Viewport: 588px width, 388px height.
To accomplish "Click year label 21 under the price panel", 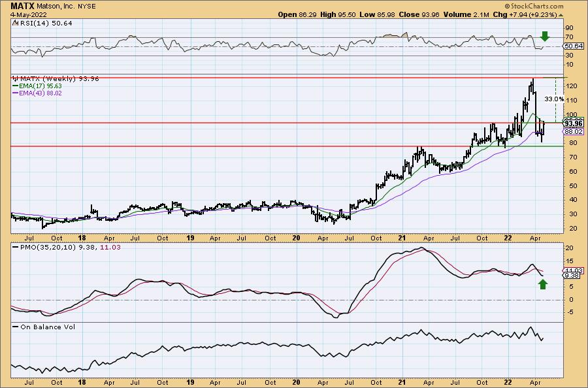I will [402, 238].
